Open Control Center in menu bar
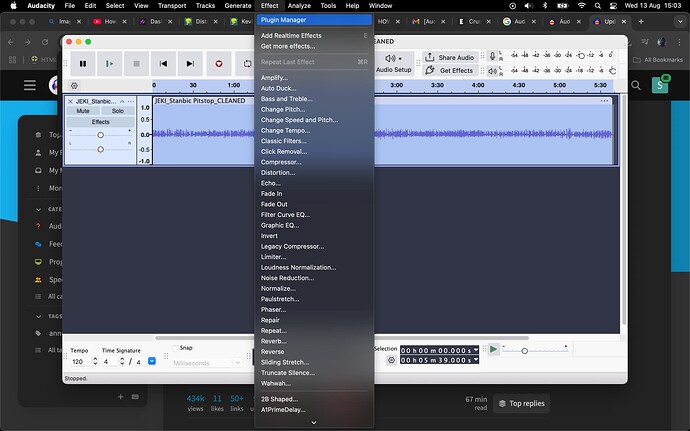This screenshot has height=431, width=690. coord(613,6)
